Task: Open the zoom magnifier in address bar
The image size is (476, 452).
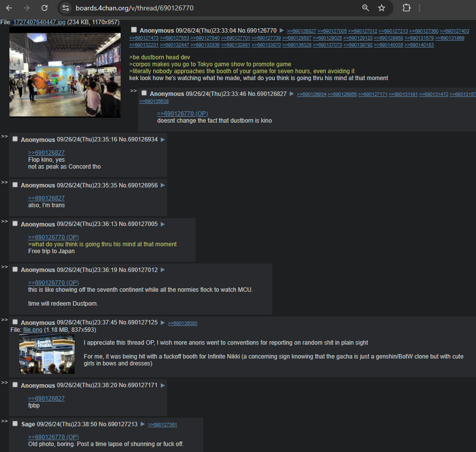Action: (x=365, y=8)
